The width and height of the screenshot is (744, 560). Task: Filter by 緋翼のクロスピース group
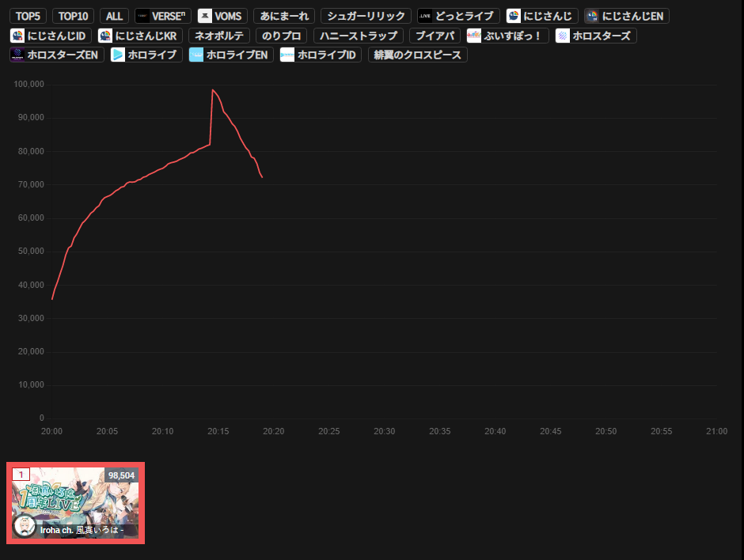click(418, 55)
